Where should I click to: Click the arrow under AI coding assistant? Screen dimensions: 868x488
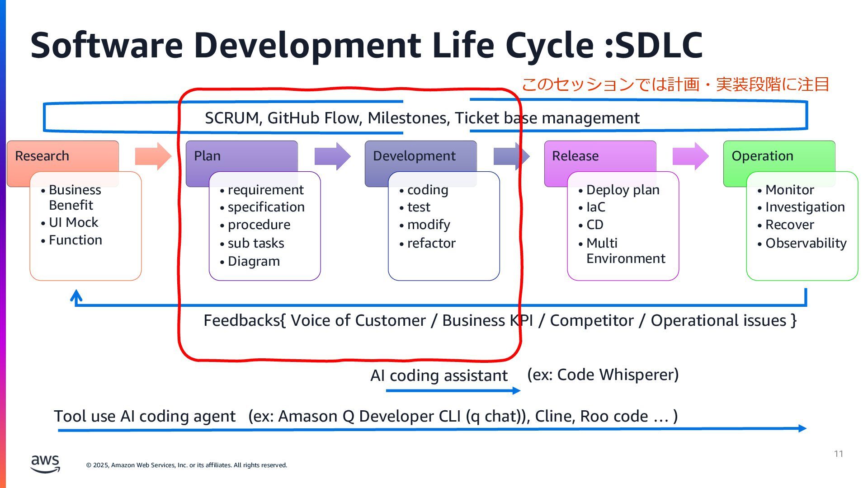[453, 390]
